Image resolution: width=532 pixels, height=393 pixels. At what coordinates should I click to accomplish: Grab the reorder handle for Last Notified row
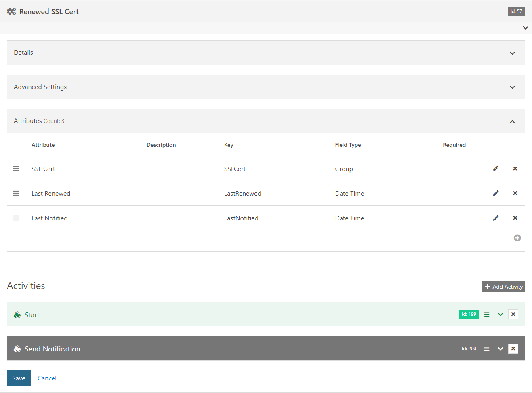point(16,218)
